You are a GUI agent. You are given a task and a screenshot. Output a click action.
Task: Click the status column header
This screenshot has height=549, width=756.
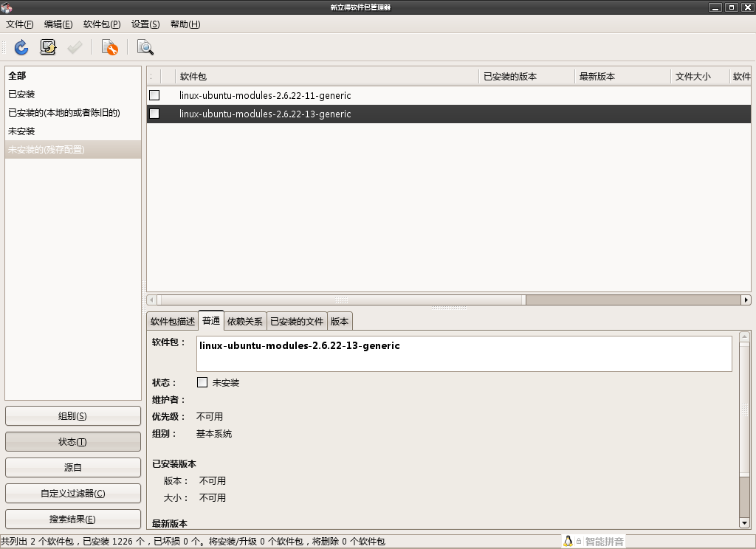154,76
